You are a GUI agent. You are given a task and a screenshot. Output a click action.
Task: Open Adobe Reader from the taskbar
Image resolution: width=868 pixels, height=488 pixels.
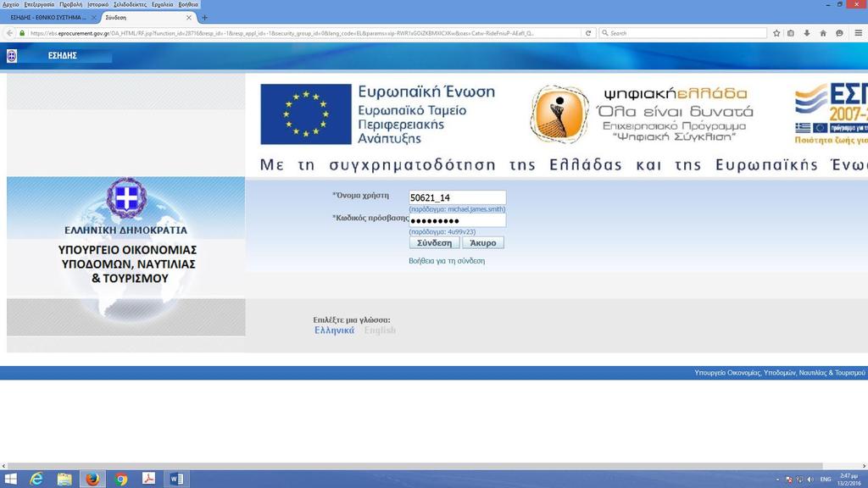(x=148, y=480)
